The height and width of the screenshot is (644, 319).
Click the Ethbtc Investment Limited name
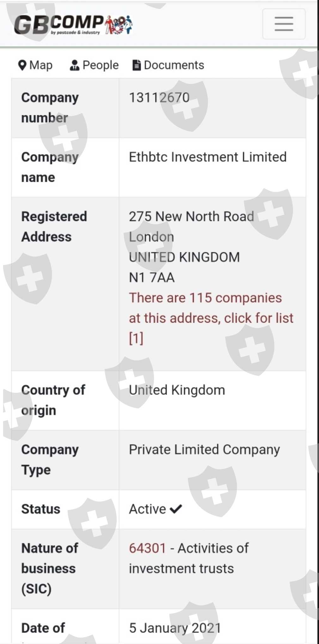point(207,157)
